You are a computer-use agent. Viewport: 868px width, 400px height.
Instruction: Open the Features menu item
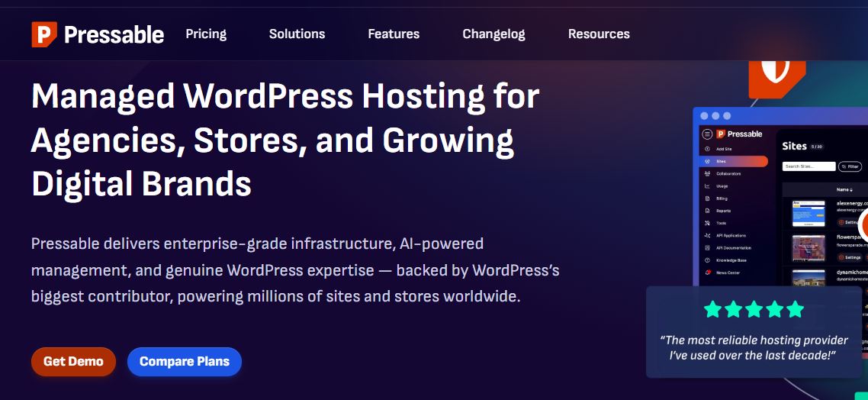point(394,34)
